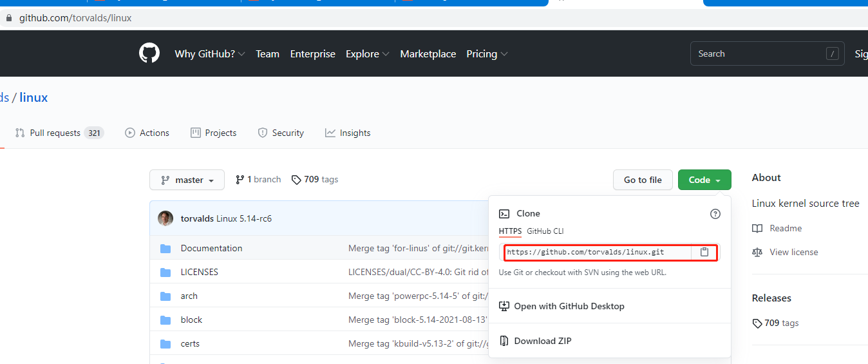Click the GitHub search field
The image size is (868, 364).
click(x=766, y=54)
